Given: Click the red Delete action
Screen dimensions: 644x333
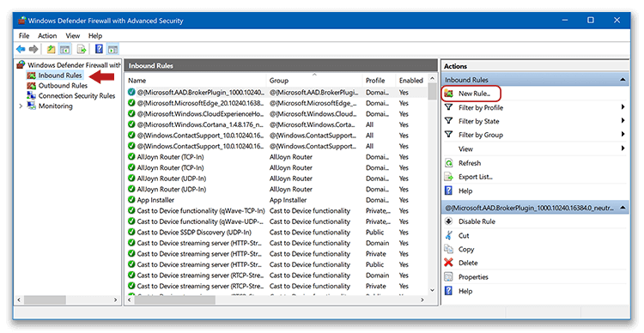Looking at the screenshot, I should pos(468,263).
